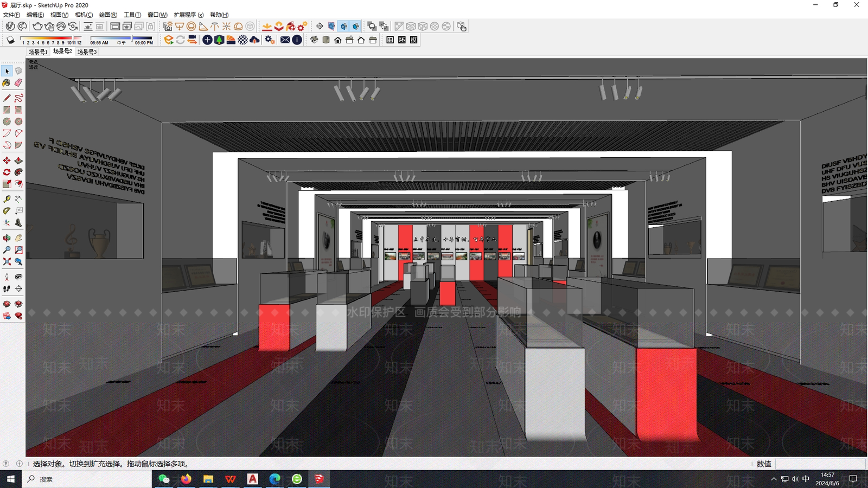Open the 扩展程序(x) menu

coord(188,15)
